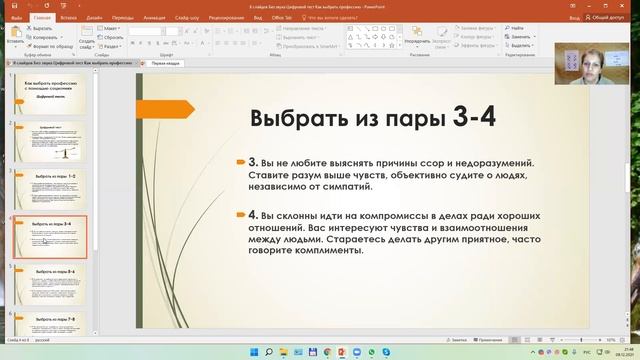Click Преобразовать в SmartArt
640x360 pixels.
(307, 46)
